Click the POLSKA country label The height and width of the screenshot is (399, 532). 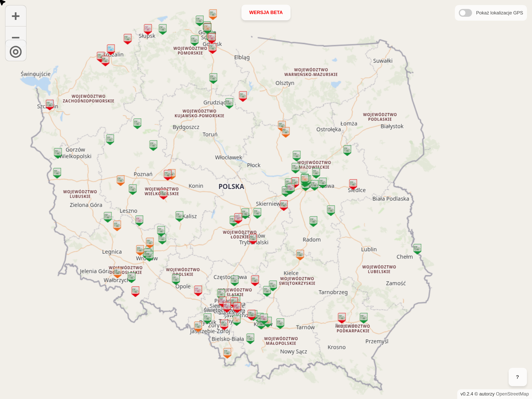[x=231, y=186]
